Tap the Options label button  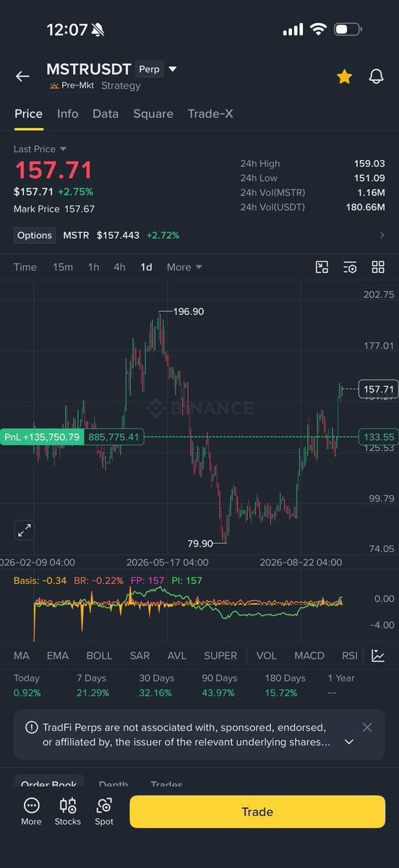pos(35,235)
